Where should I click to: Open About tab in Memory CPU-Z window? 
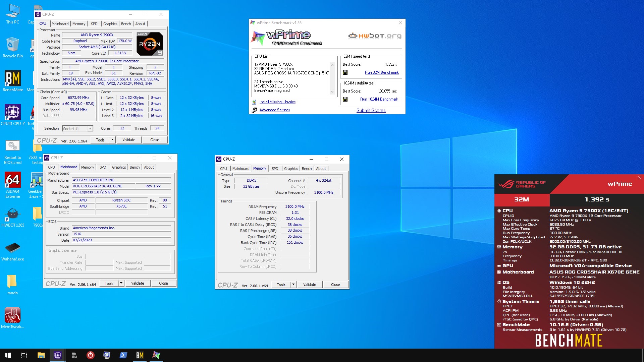[x=321, y=169]
